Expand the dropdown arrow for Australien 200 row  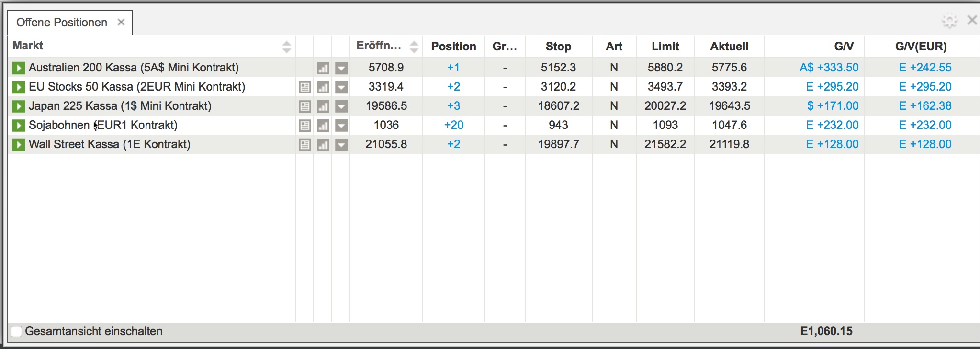341,68
